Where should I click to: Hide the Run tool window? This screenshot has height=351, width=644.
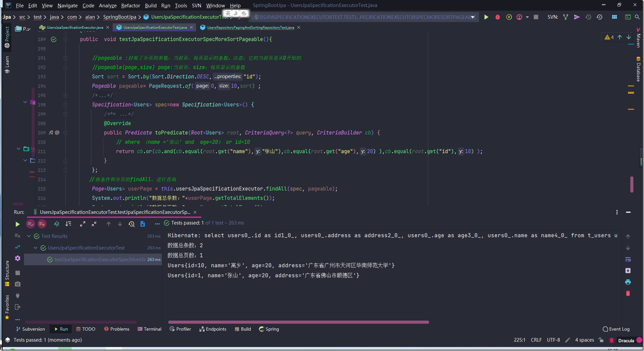(x=628, y=212)
